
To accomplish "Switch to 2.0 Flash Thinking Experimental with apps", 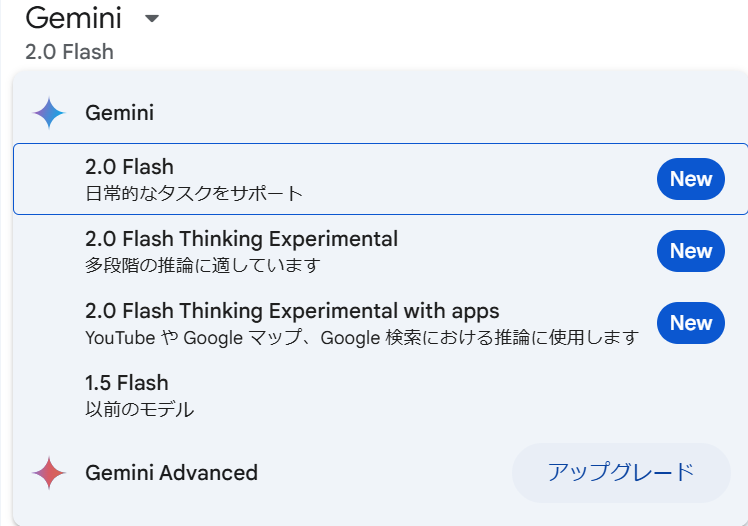I will click(x=292, y=311).
